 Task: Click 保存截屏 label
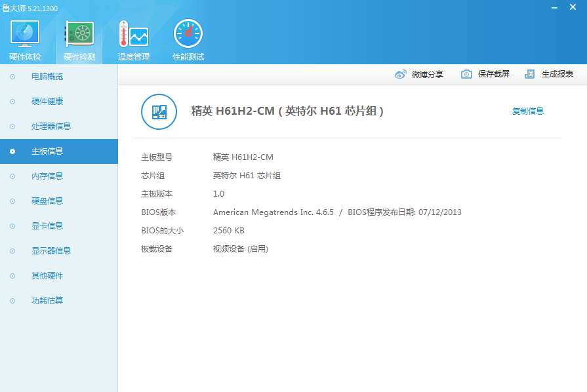point(493,74)
